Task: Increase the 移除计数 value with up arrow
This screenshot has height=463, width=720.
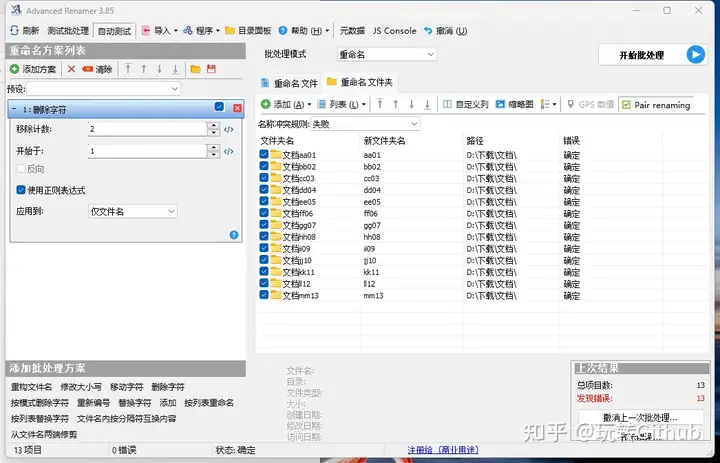Action: click(x=213, y=125)
